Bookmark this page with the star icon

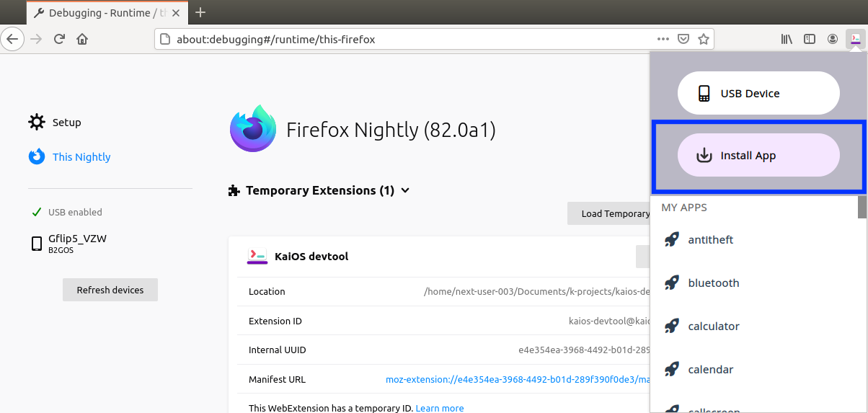(x=703, y=39)
